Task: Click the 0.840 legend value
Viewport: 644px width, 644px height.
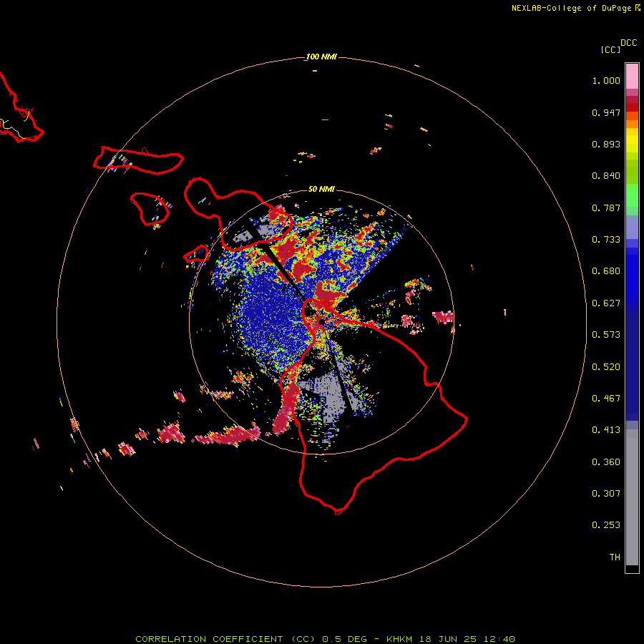Action: click(x=606, y=176)
